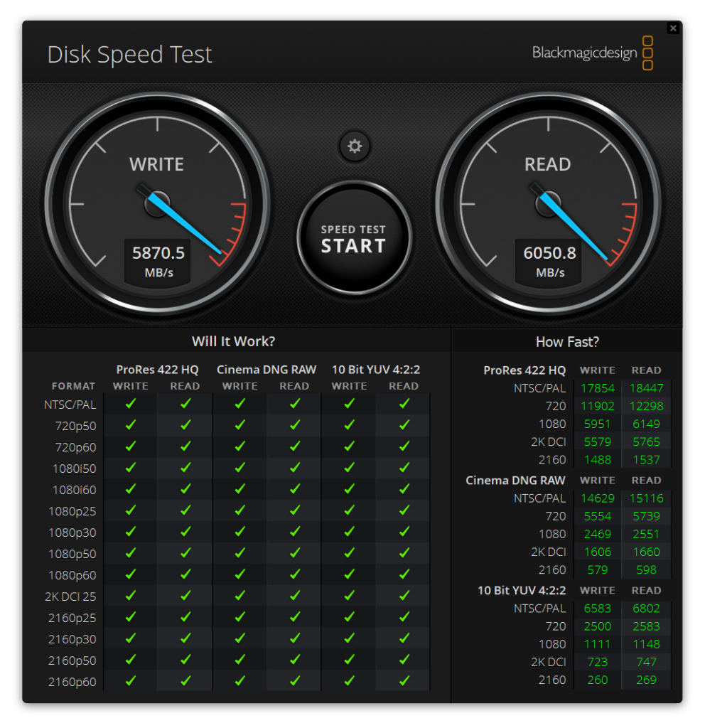The height and width of the screenshot is (728, 705).
Task: Click the Will It Work? heading
Action: coord(233,341)
